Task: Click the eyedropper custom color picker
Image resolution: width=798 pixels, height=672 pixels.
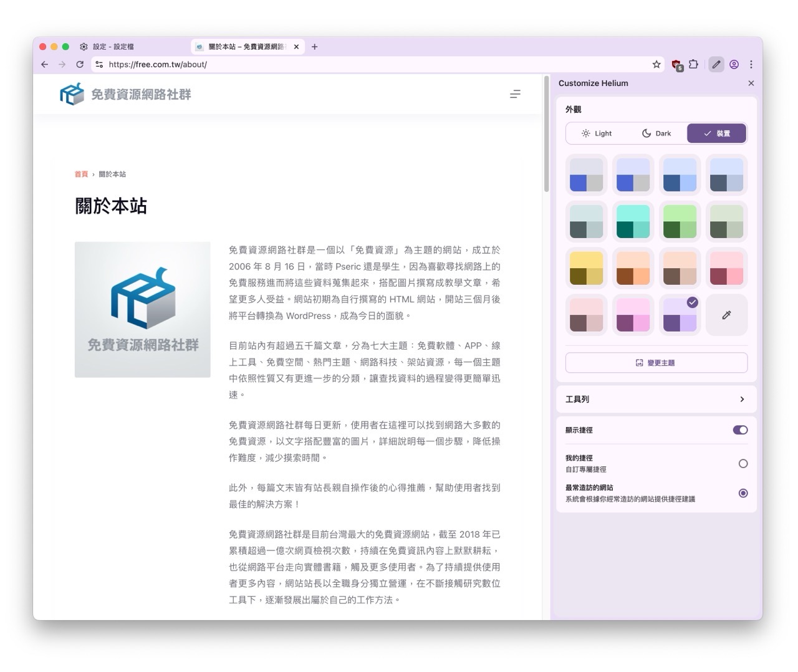Action: click(726, 315)
